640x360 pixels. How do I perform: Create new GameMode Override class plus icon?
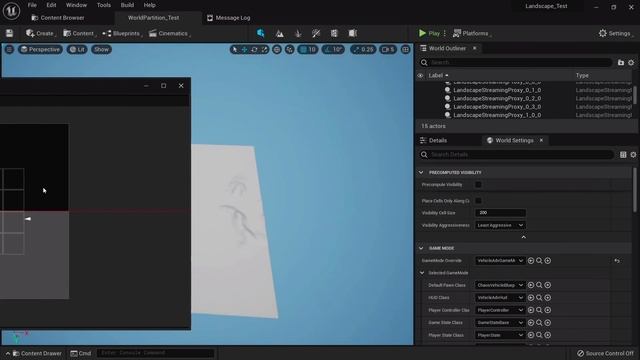[x=548, y=261]
